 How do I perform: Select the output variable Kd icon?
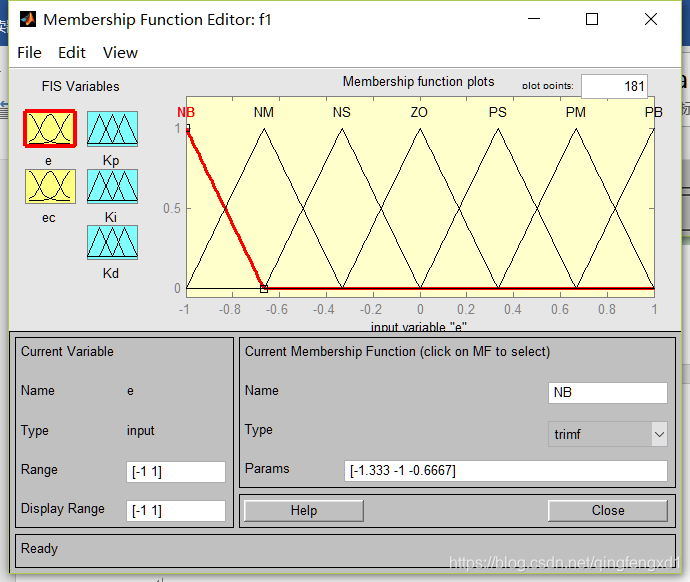[112, 242]
